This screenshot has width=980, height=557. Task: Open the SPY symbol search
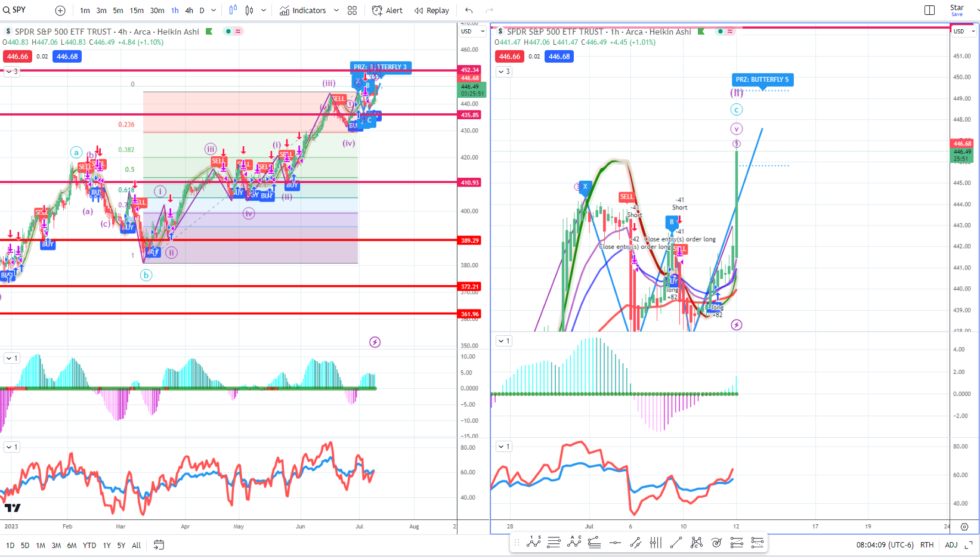(x=15, y=10)
